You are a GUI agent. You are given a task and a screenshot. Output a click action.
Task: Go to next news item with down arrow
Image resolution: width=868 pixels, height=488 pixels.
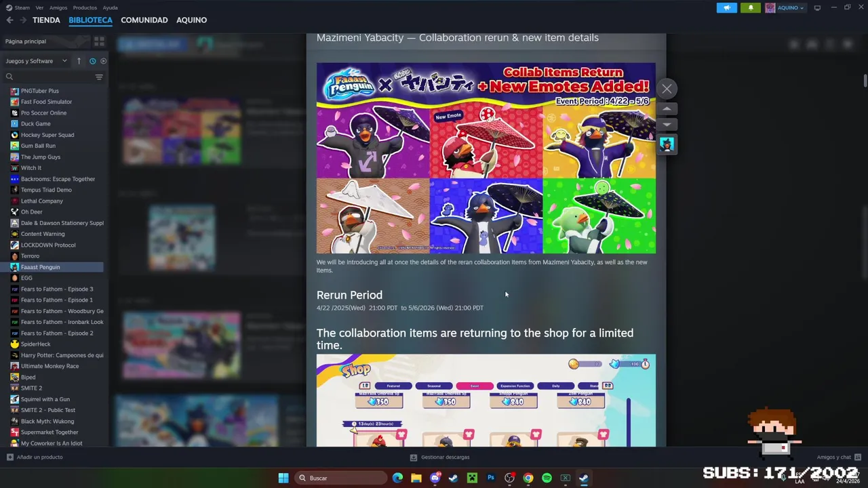pyautogui.click(x=667, y=125)
